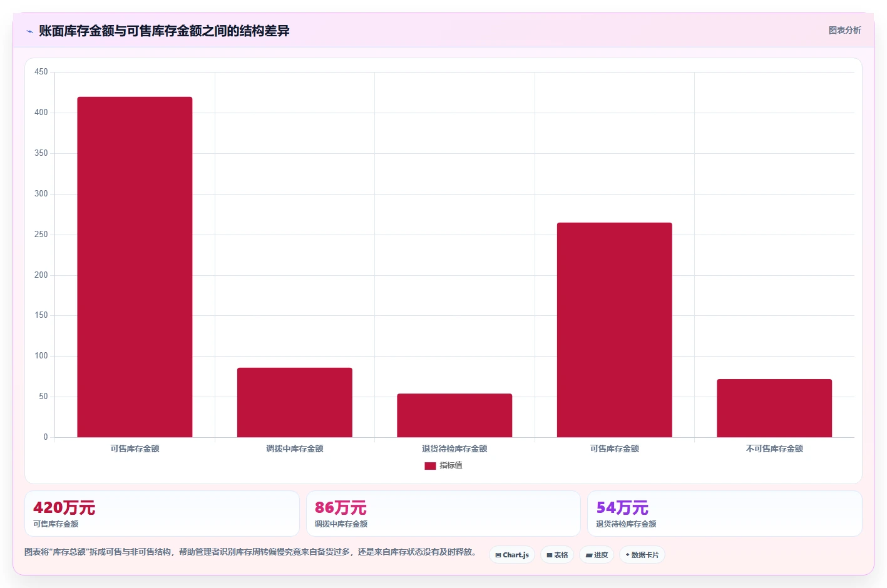Click the 调拨中库存金额 bar in the chart
Image resolution: width=887 pixels, height=588 pixels.
tap(295, 402)
